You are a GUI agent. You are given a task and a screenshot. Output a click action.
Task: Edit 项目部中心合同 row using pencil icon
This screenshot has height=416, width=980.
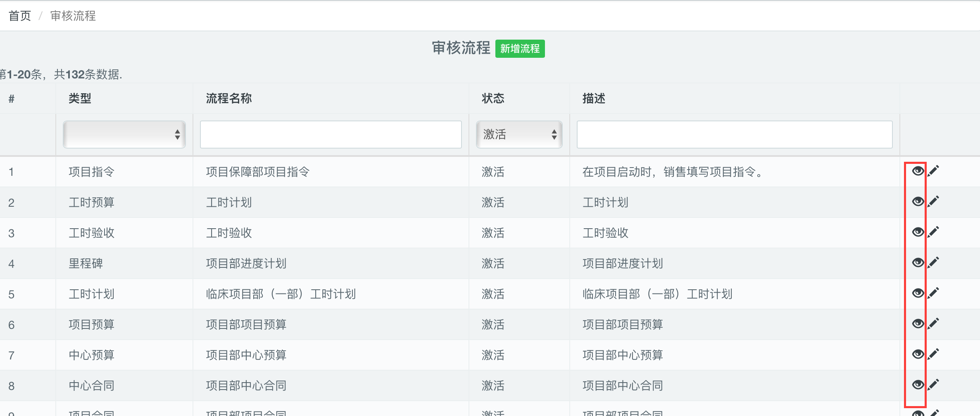click(933, 385)
